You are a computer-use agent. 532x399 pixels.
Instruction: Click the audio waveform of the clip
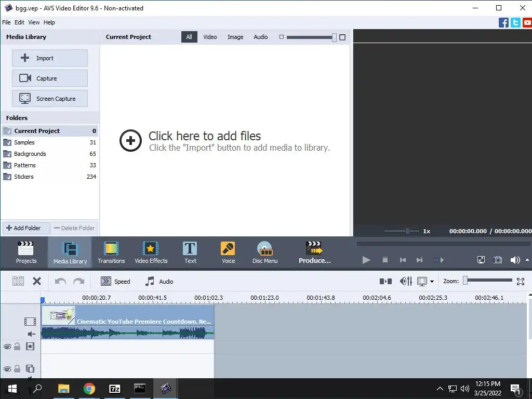point(128,333)
